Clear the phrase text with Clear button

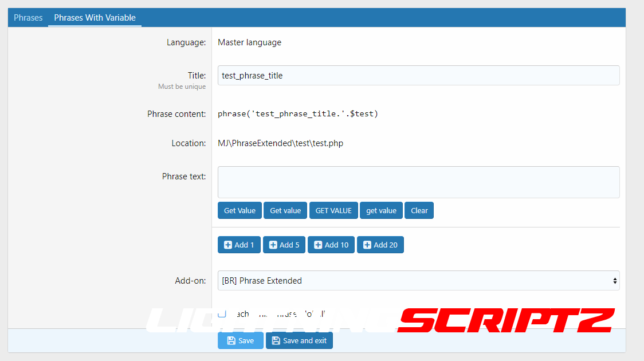coord(419,211)
